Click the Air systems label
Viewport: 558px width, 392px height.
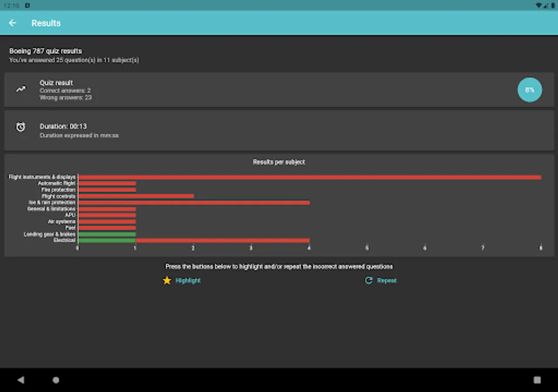(62, 222)
